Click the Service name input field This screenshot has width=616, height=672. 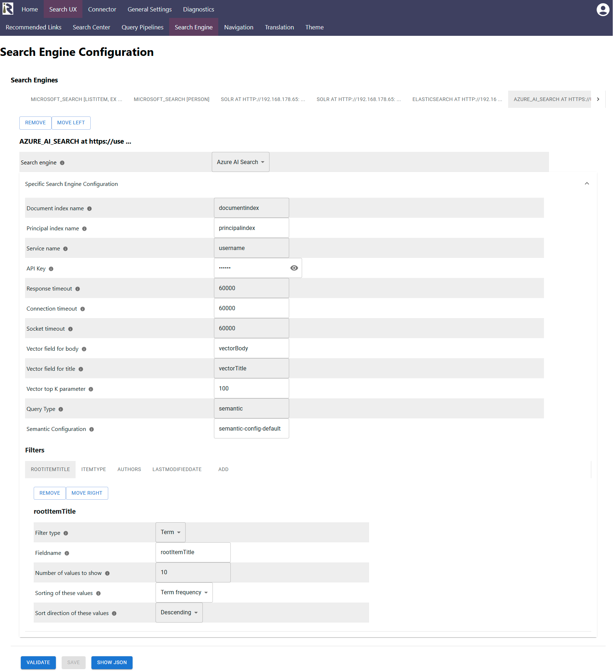pos(252,248)
